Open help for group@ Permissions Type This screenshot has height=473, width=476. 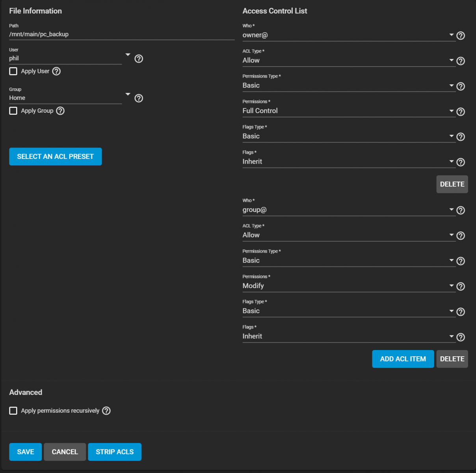(461, 261)
